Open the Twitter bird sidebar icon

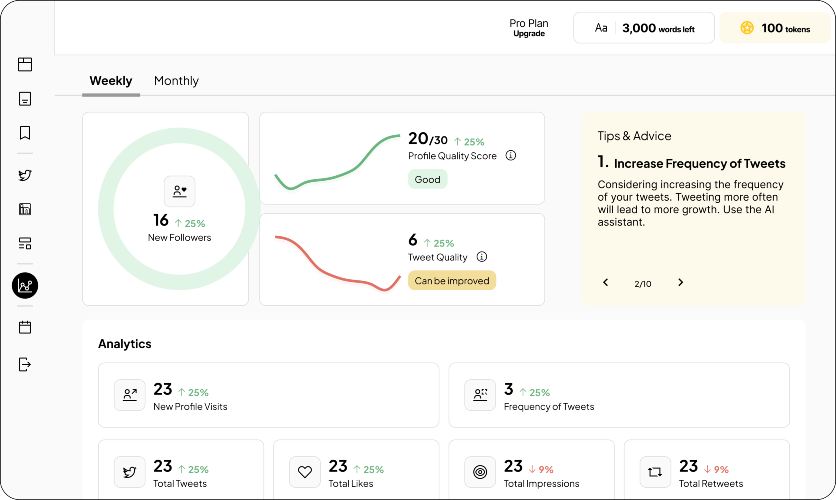tap(25, 175)
